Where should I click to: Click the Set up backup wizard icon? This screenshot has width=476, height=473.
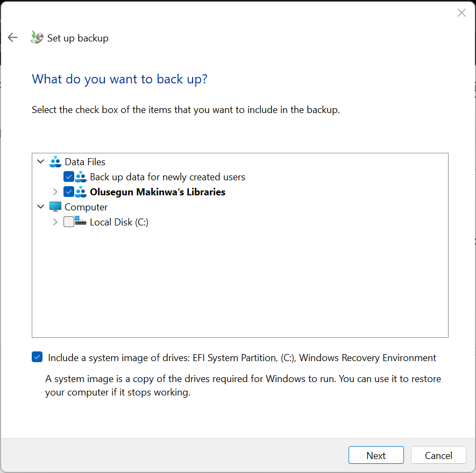tap(37, 37)
